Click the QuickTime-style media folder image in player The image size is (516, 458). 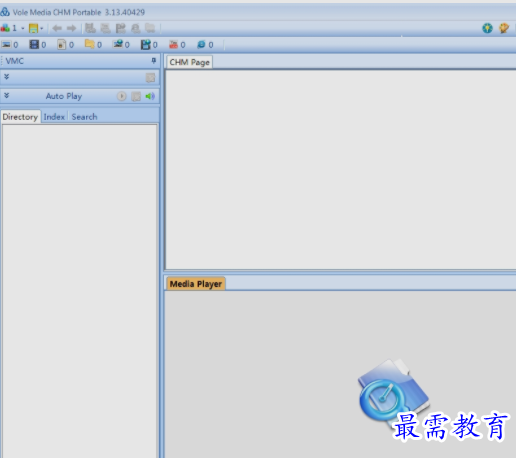[x=393, y=393]
